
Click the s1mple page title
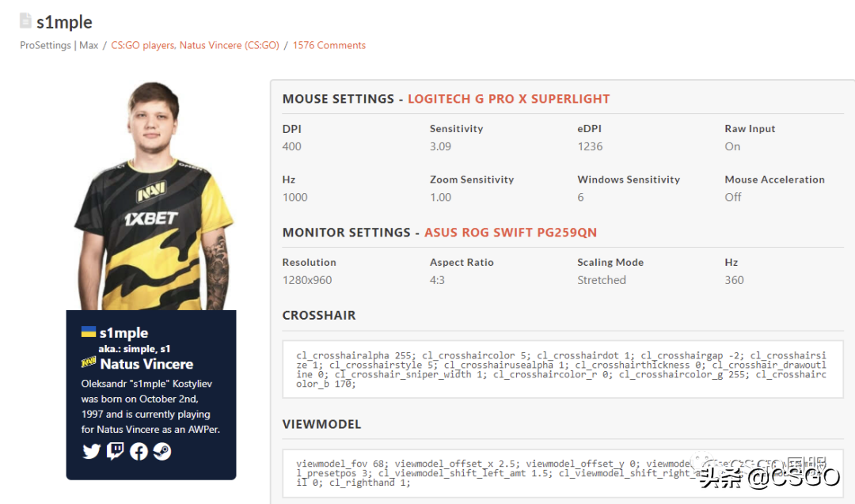pyautogui.click(x=64, y=22)
